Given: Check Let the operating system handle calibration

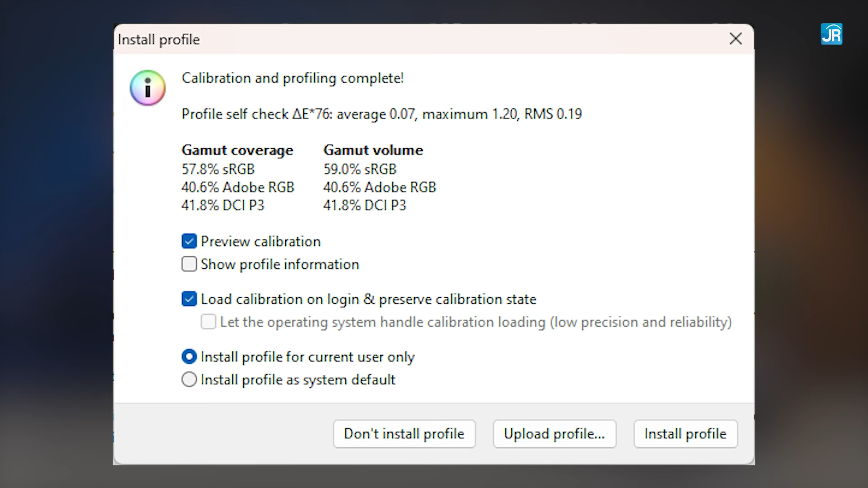Looking at the screenshot, I should click(x=208, y=322).
